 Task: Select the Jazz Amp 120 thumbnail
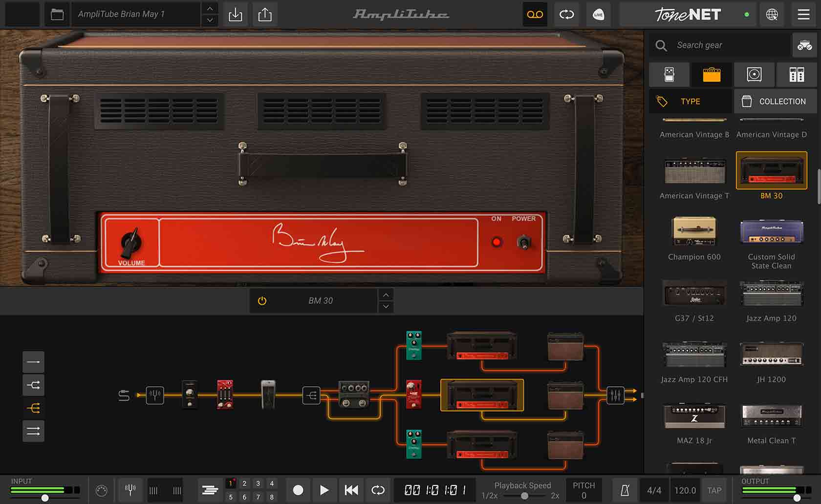tap(771, 294)
